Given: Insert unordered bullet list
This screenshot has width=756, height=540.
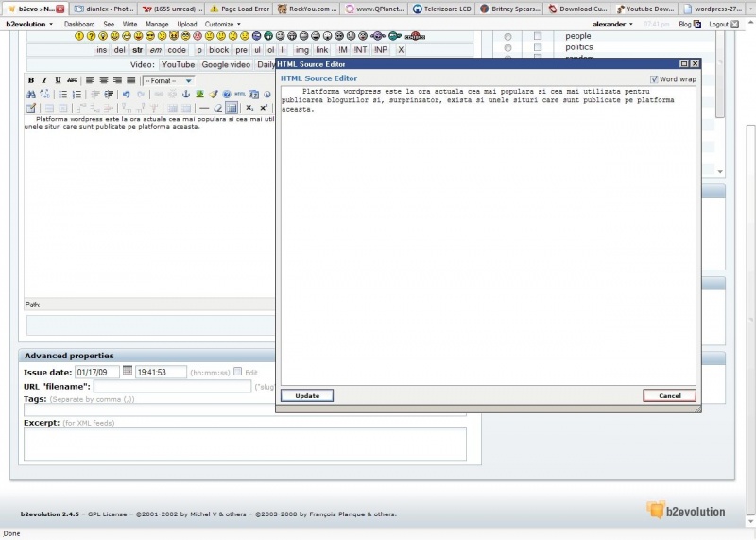Looking at the screenshot, I should tap(62, 95).
